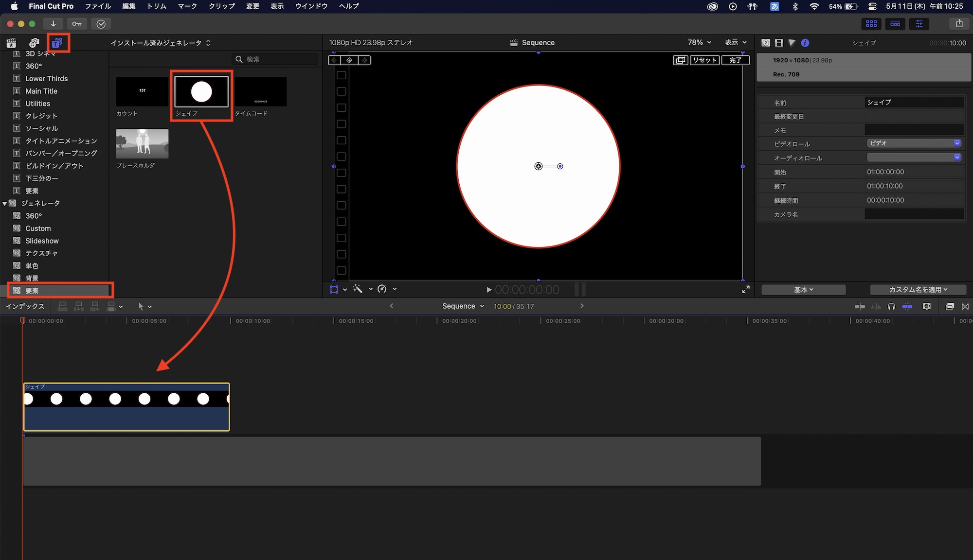Open the Color inspector triangle icon
973x560 pixels.
tap(792, 43)
